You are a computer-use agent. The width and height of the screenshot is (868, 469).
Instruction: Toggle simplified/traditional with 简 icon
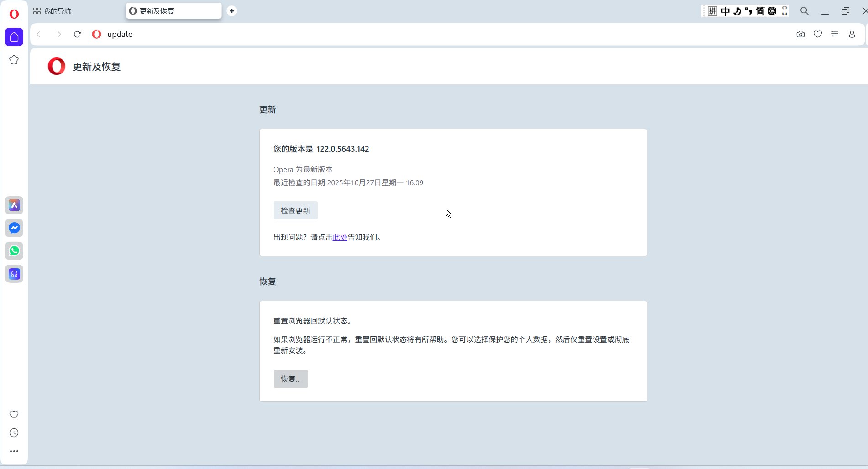760,10
